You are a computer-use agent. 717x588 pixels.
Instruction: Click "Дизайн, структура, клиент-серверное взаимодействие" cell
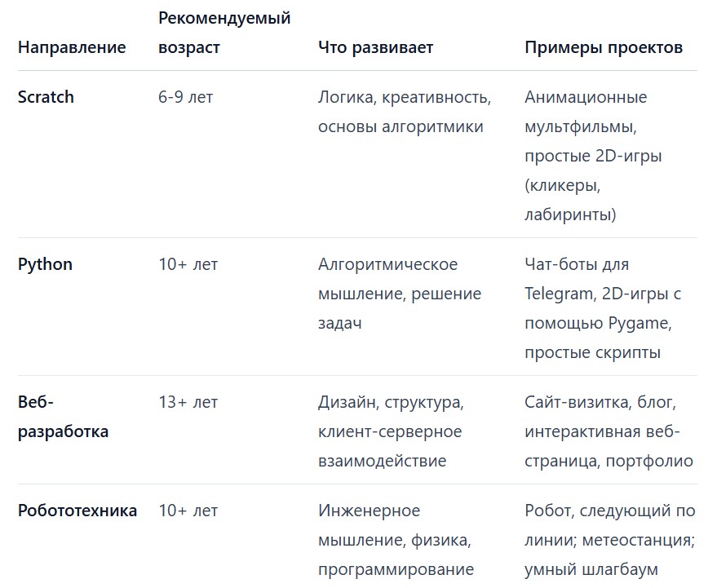pyautogui.click(x=391, y=431)
